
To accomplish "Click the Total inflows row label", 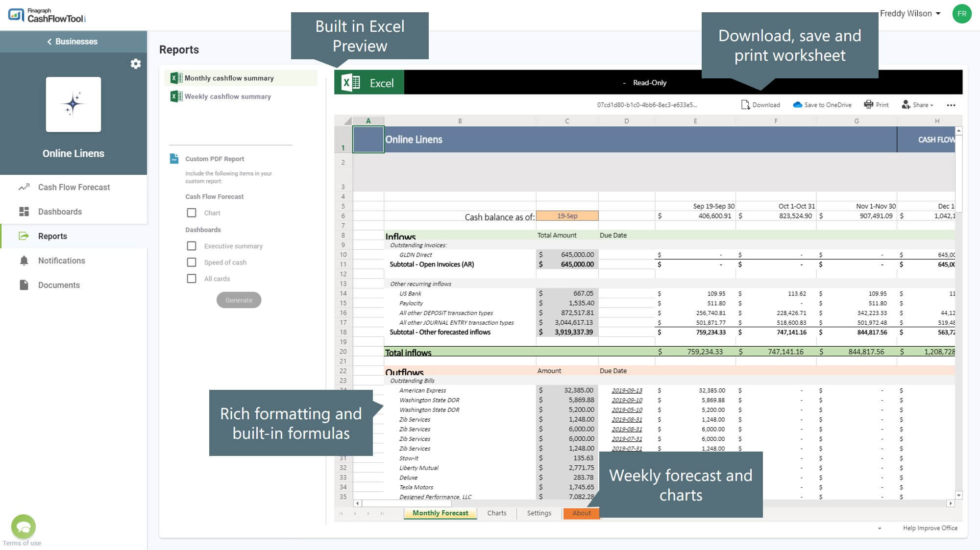I will [x=408, y=353].
